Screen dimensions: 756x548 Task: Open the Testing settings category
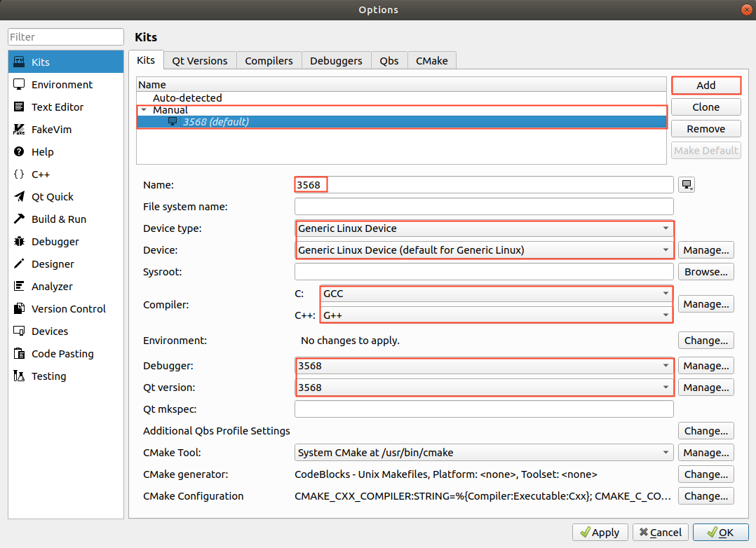(x=48, y=376)
